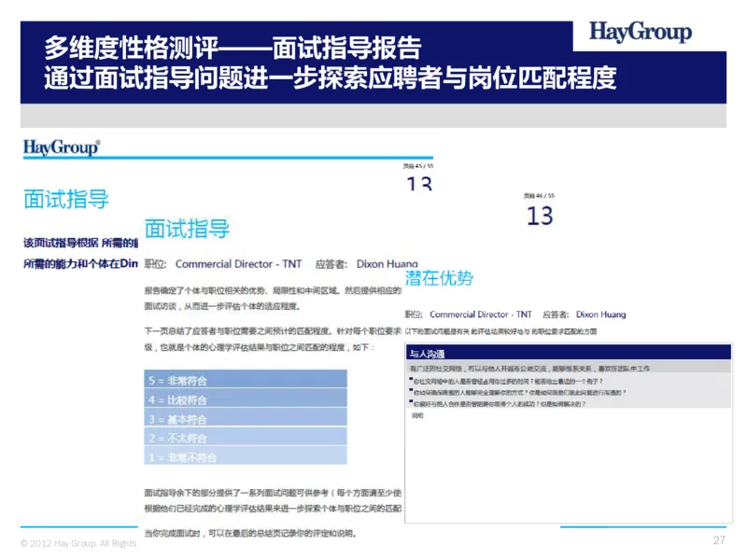Open the 潜在优势 section heading
The height and width of the screenshot is (560, 747).
[441, 276]
